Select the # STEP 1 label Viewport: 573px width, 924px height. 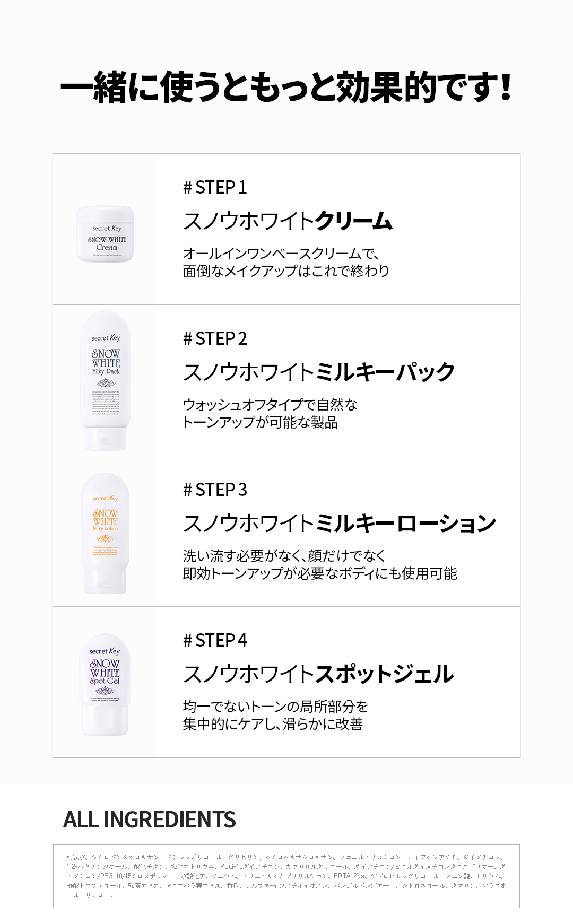tap(215, 187)
